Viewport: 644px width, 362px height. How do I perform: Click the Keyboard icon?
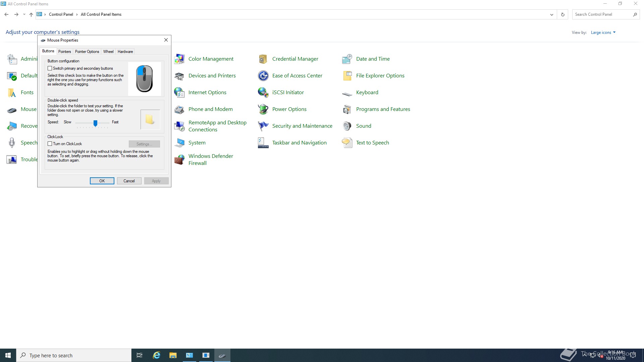tap(347, 93)
